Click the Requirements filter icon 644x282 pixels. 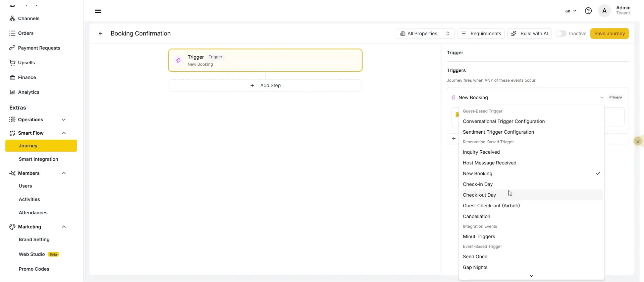(464, 33)
